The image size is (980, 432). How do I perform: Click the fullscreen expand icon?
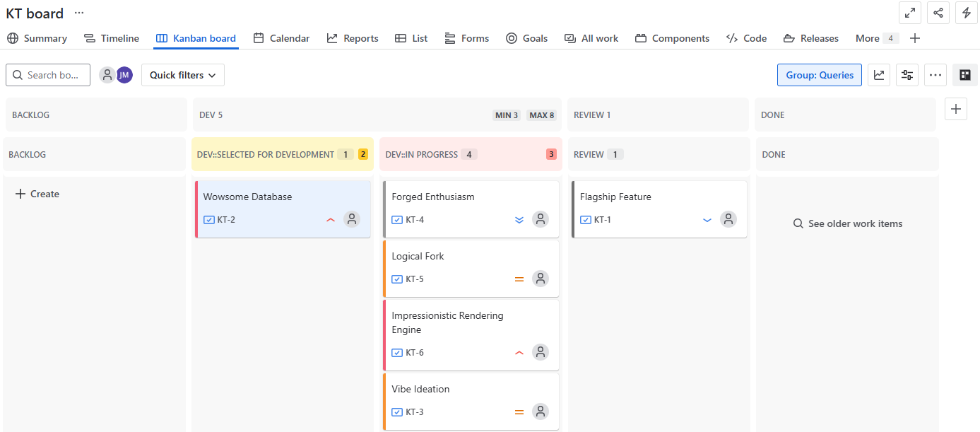click(910, 13)
